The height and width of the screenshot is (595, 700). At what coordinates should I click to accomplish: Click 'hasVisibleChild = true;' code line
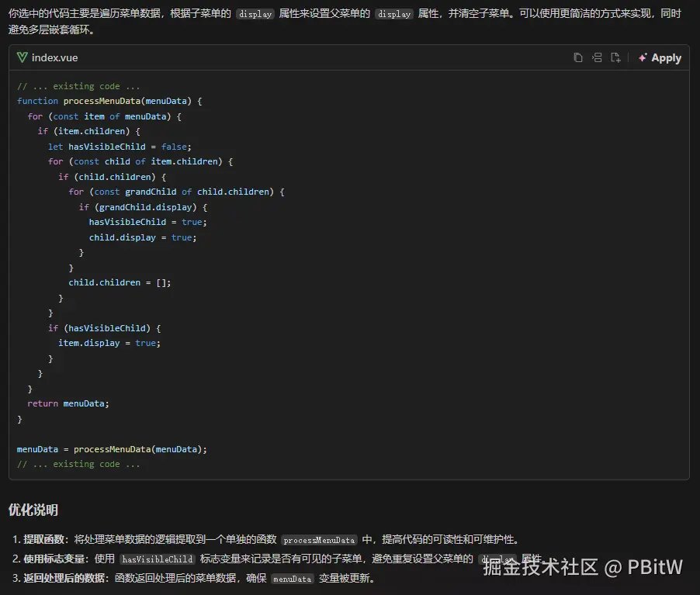click(147, 222)
